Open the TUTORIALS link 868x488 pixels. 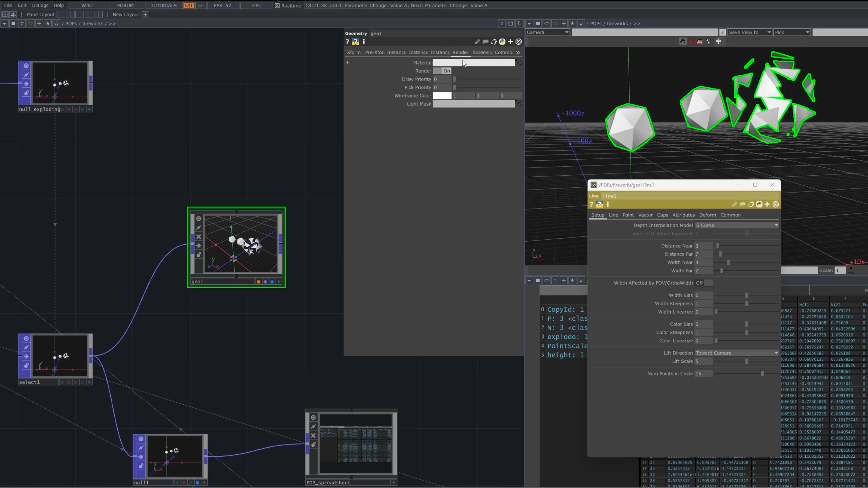(x=163, y=5)
